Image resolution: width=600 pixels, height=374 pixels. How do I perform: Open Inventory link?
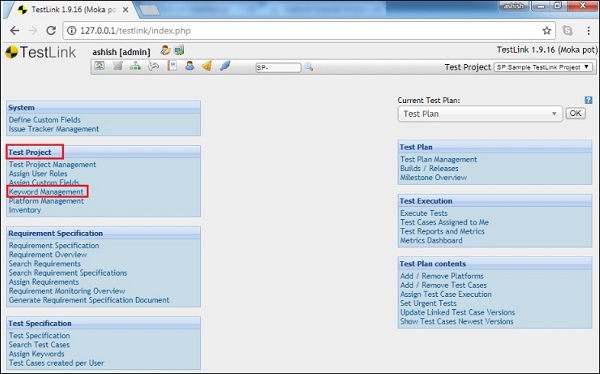(25, 210)
